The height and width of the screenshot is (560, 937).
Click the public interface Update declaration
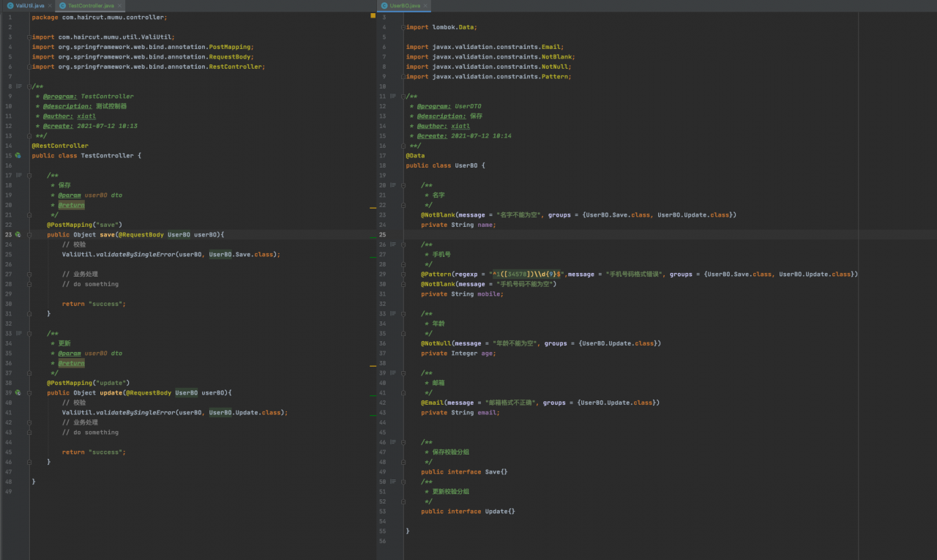point(468,511)
